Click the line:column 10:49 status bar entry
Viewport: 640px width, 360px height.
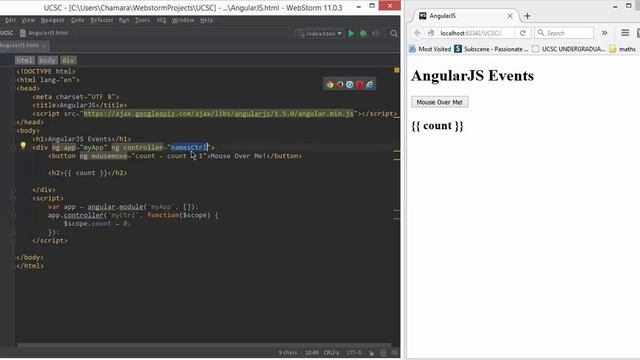point(311,353)
